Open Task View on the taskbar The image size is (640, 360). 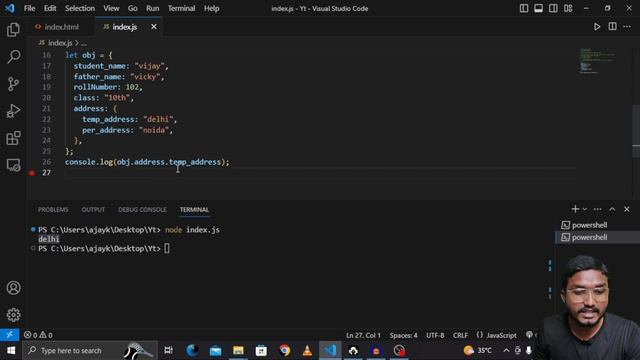pos(168,350)
